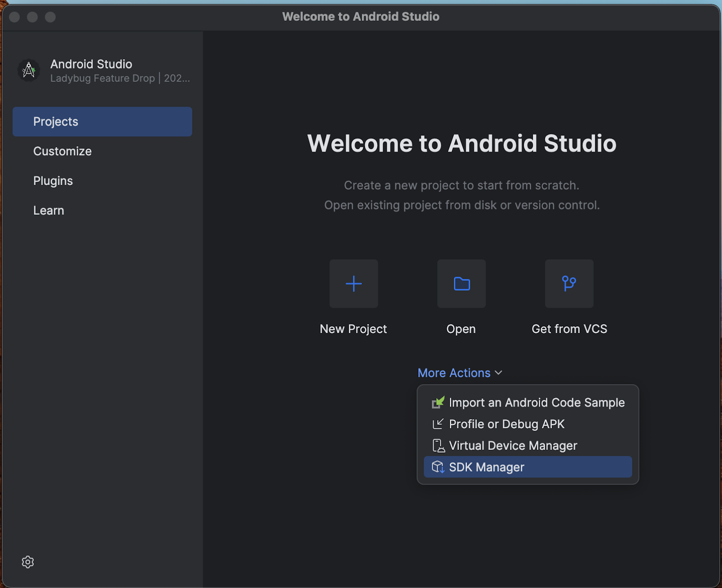Select Projects in the sidebar
Screen dimensions: 722x588
pyautogui.click(x=56, y=121)
